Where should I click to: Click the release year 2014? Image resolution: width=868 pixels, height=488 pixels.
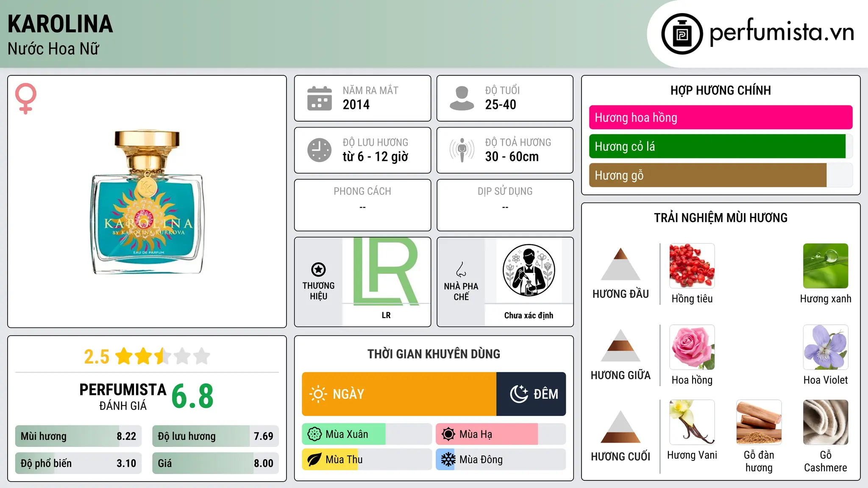356,105
